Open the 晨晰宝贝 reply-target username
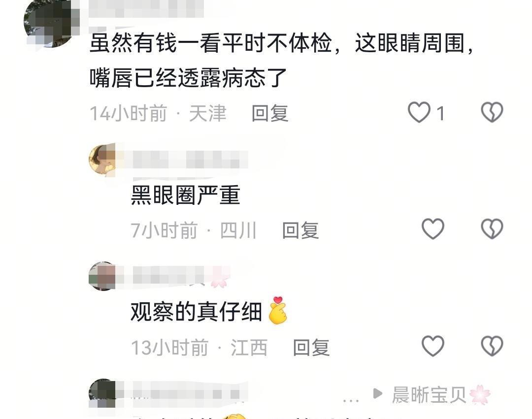Image resolution: width=532 pixels, height=419 pixels. tap(429, 395)
